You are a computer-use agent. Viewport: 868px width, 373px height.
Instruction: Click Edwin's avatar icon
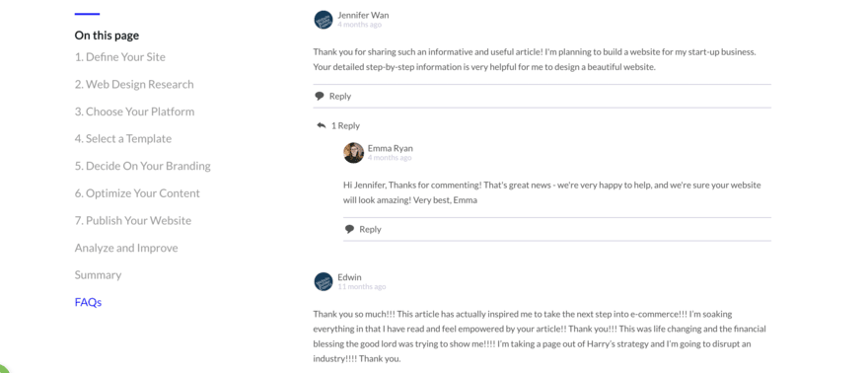coord(324,281)
